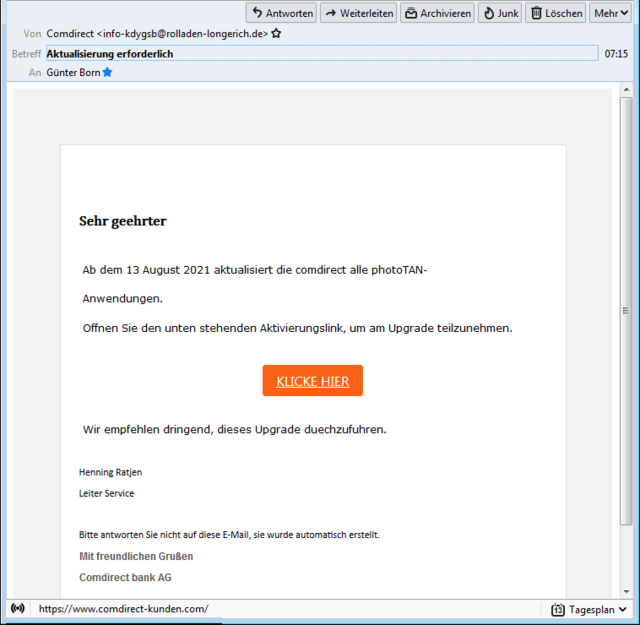Click the star next to sender address
The height and width of the screenshot is (625, 640).
pyautogui.click(x=276, y=33)
